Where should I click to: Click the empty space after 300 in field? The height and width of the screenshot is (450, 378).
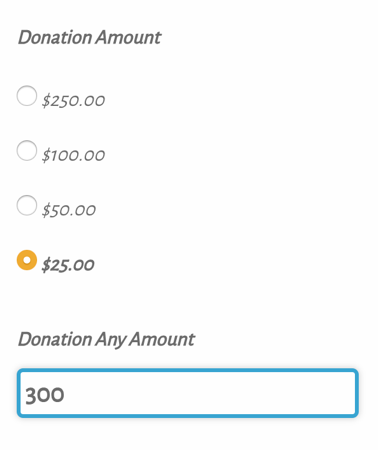click(210, 393)
